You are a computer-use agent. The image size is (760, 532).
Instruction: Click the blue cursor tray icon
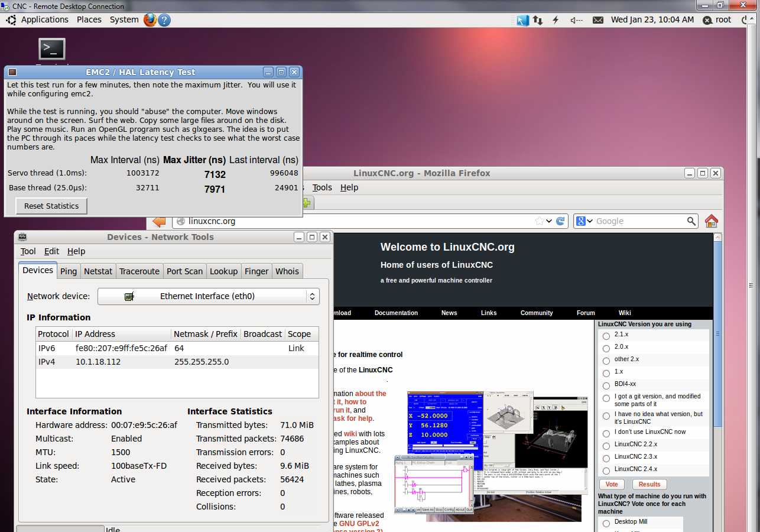tap(523, 20)
